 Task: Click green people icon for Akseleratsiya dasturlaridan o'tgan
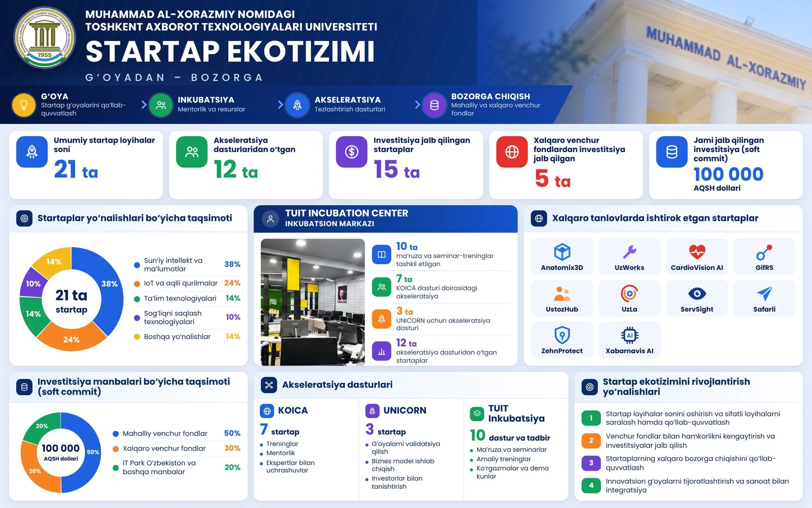coord(192,152)
